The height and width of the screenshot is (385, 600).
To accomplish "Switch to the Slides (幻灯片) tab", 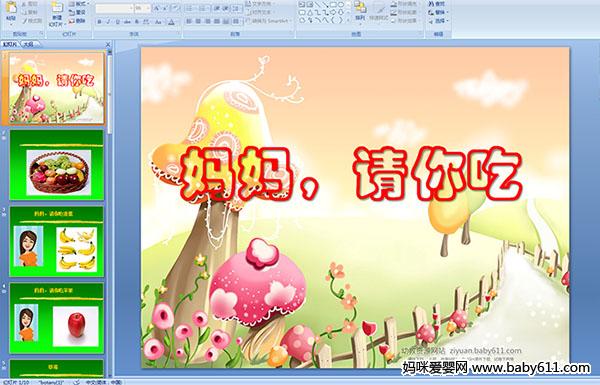I will 10,44.
